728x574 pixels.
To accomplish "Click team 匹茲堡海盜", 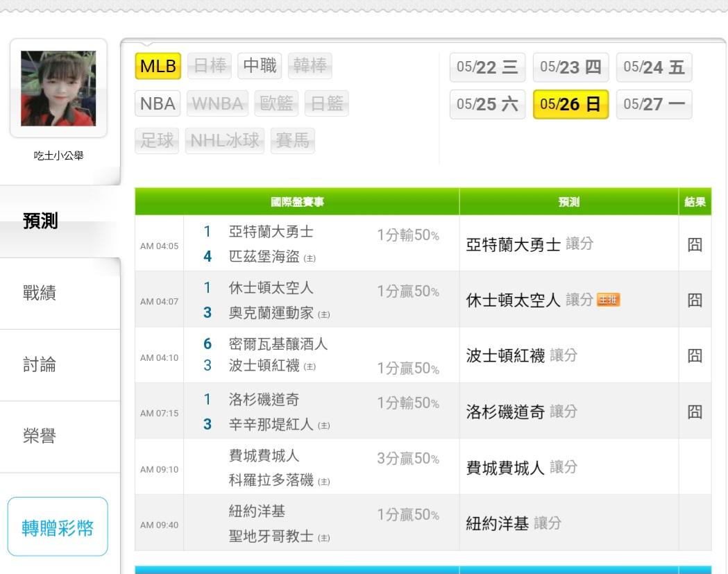I will click(264, 256).
